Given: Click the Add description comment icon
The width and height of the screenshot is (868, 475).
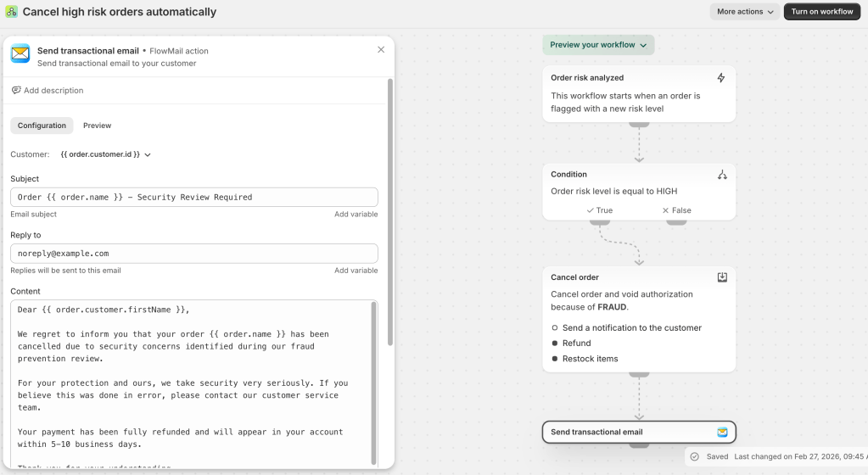Looking at the screenshot, I should 16,91.
